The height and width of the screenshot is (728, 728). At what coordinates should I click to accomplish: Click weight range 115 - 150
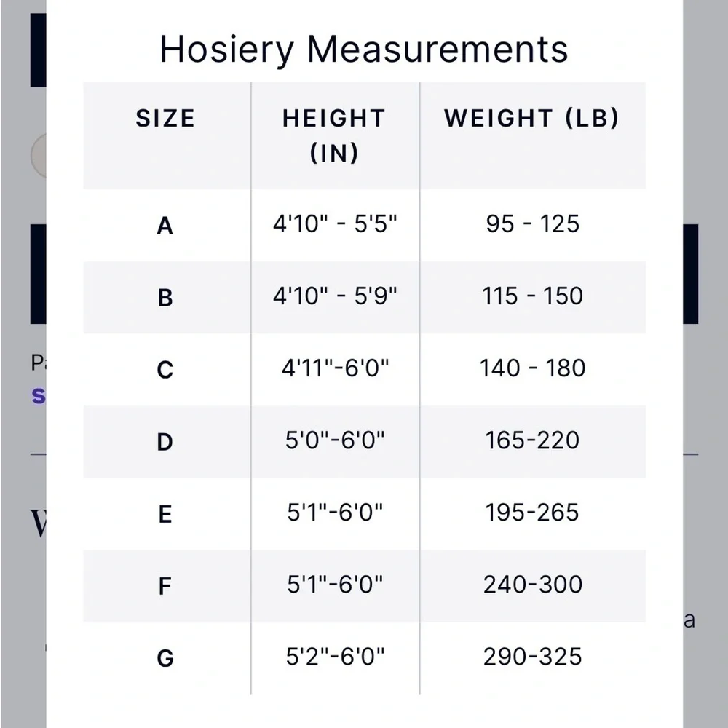pyautogui.click(x=532, y=296)
